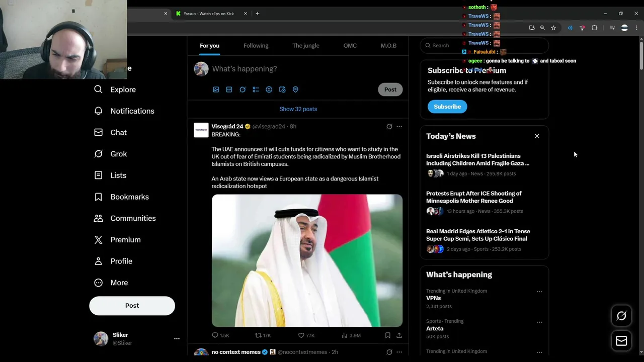Viewport: 644px width, 362px height.
Task: Open the Notifications bell in sidebar
Action: [124, 111]
